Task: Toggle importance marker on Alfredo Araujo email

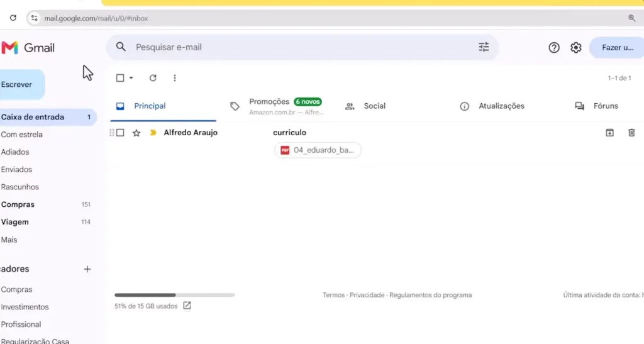Action: tap(153, 133)
